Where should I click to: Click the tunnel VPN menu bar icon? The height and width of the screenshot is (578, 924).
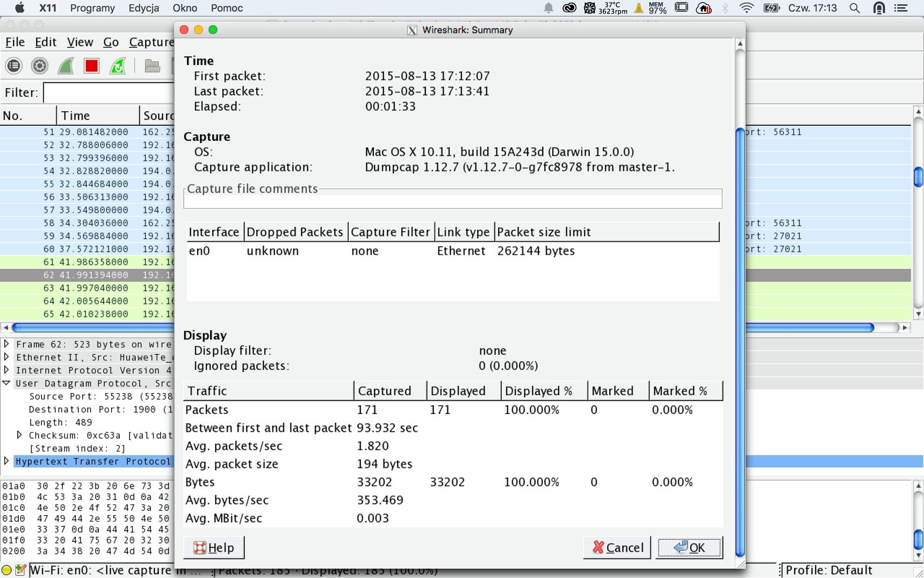[879, 8]
